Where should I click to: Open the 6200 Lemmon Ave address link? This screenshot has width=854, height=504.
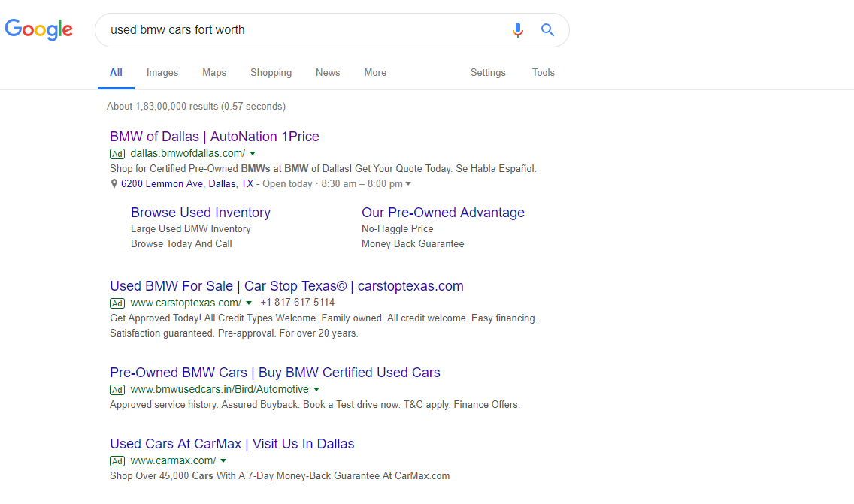coord(186,184)
